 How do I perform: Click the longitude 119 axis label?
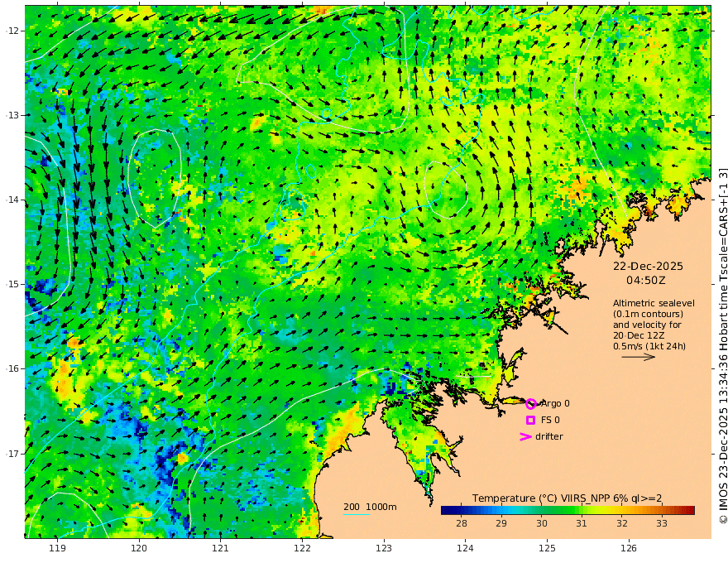point(57,548)
